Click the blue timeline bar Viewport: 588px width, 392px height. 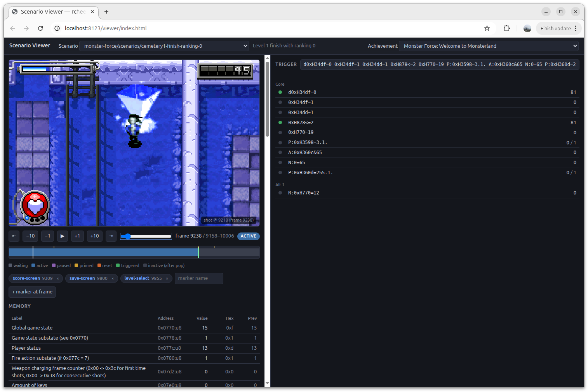[104, 252]
